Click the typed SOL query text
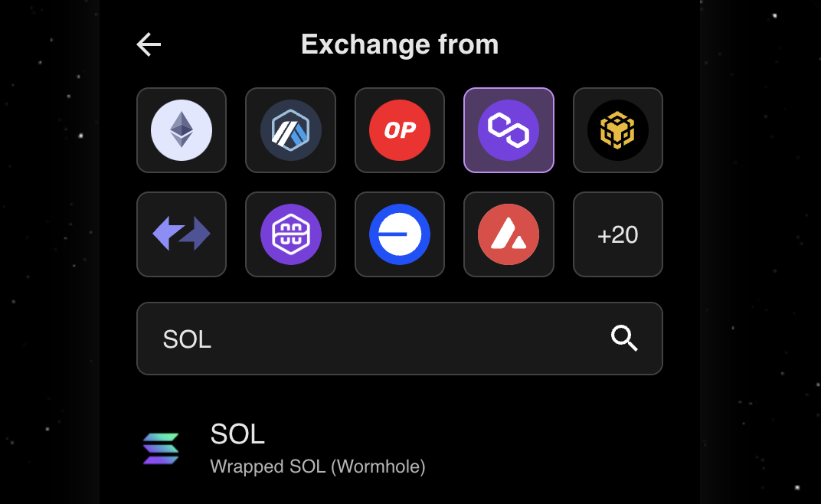The height and width of the screenshot is (504, 821). tap(187, 339)
